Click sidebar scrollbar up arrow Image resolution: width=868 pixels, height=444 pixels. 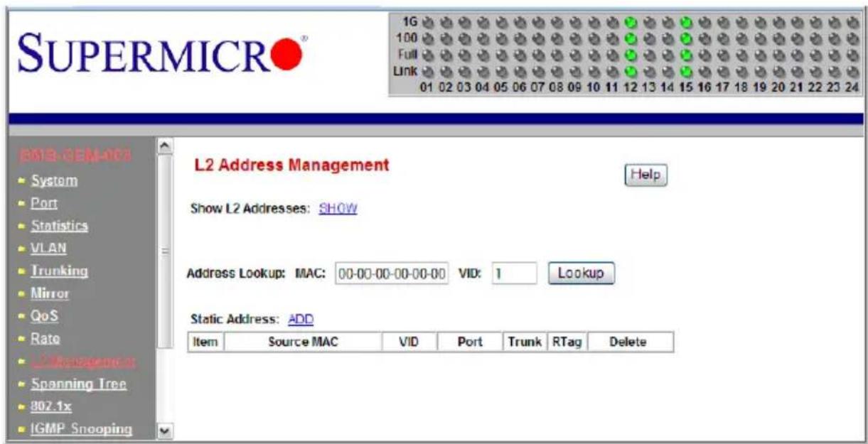165,146
